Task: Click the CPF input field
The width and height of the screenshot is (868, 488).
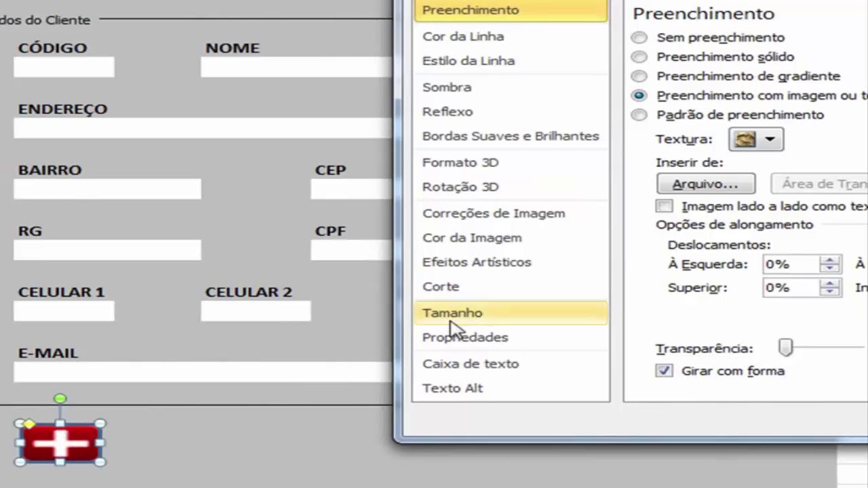Action: (x=351, y=250)
